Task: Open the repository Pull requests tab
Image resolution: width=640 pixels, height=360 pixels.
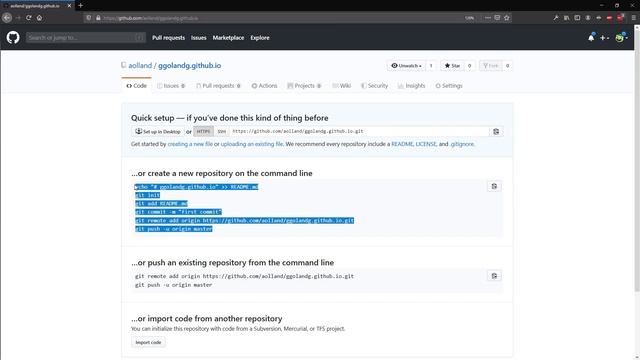Action: click(x=218, y=86)
